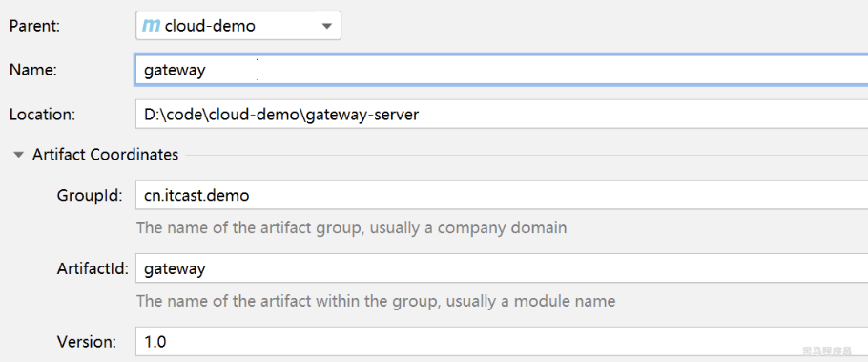Select the Version field showing 1.0
Screen dimensions: 868x362
[502, 342]
